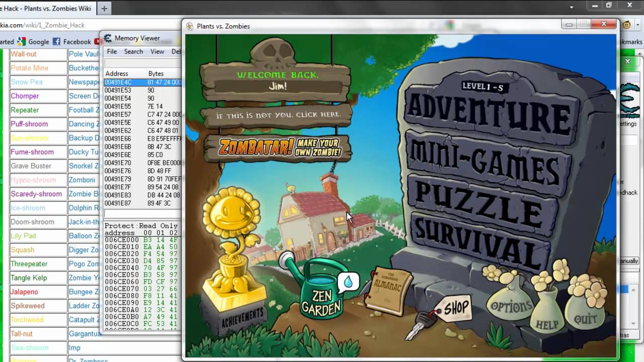Open the Threepeater wiki link
This screenshot has width=644, height=362.
click(29, 264)
